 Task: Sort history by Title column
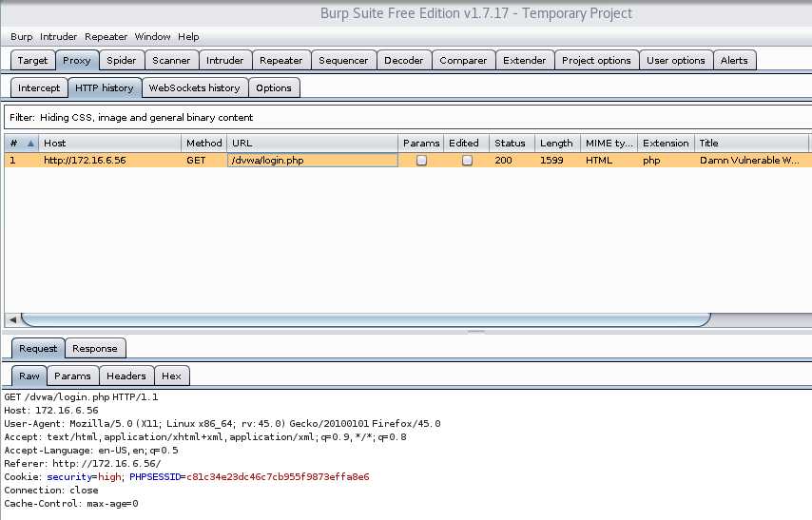click(751, 143)
